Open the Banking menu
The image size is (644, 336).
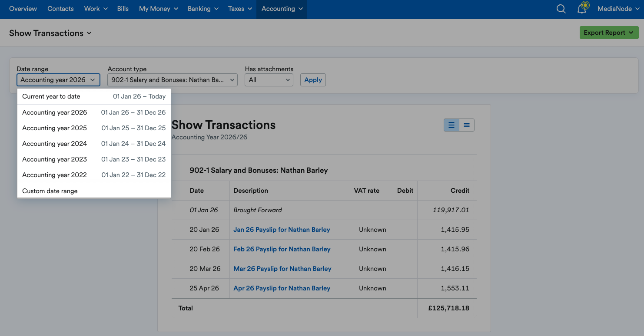tap(203, 9)
